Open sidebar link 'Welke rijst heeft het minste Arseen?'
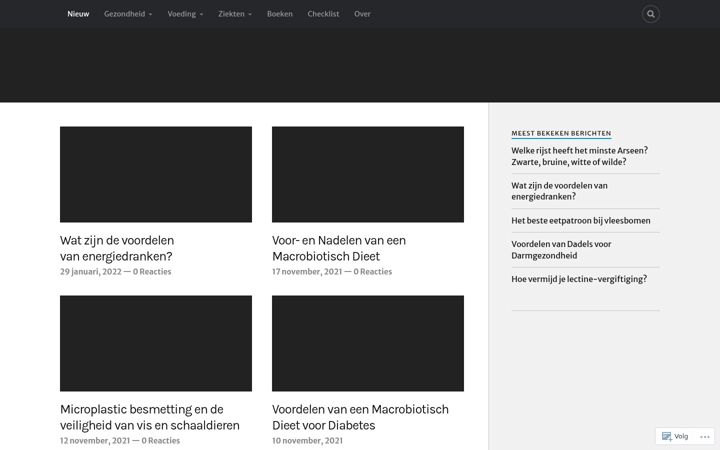This screenshot has height=450, width=720. (x=579, y=156)
